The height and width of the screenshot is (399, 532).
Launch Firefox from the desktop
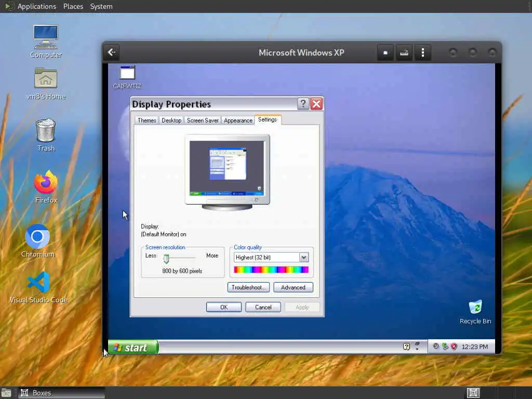[x=46, y=187]
